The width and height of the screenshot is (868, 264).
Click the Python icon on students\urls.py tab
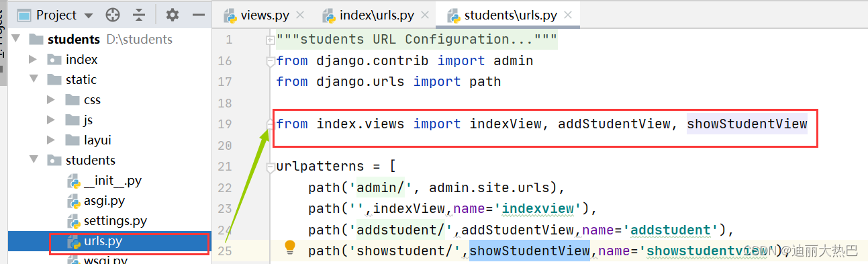tap(453, 15)
